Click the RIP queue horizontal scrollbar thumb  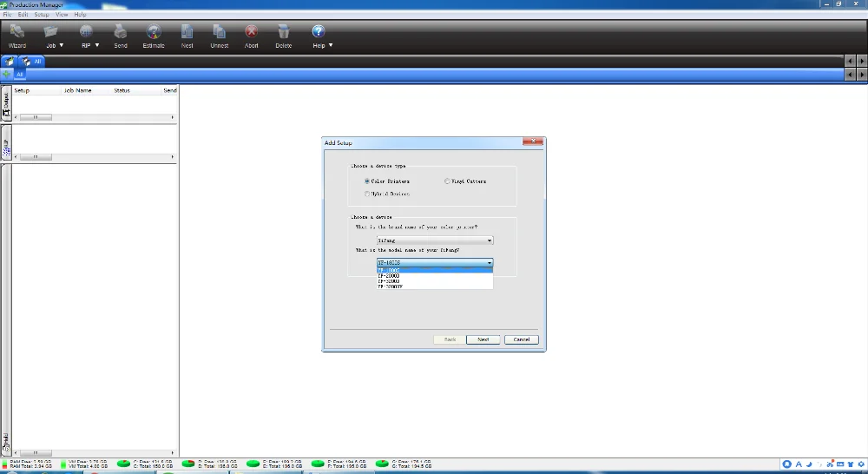pos(36,157)
